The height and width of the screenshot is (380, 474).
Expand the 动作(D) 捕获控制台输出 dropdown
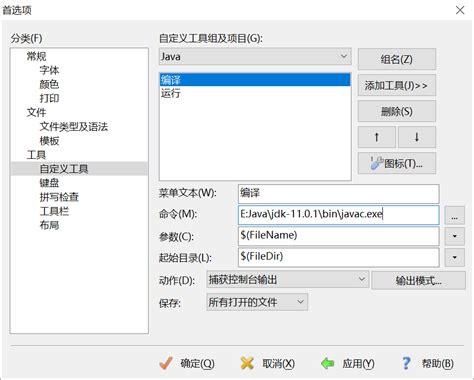(288, 279)
